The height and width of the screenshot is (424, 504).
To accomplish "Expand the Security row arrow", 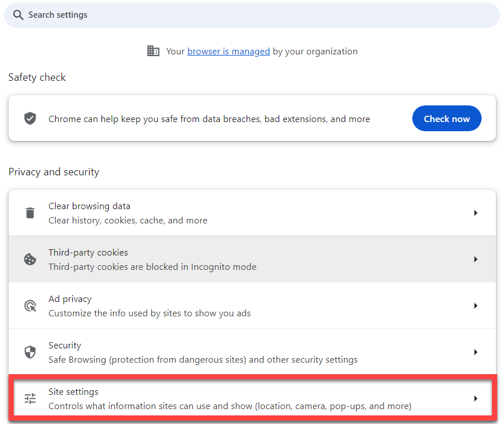I will tap(476, 352).
